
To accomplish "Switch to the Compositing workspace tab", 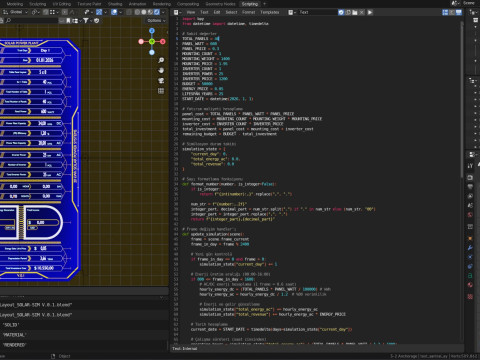I will pyautogui.click(x=188, y=4).
